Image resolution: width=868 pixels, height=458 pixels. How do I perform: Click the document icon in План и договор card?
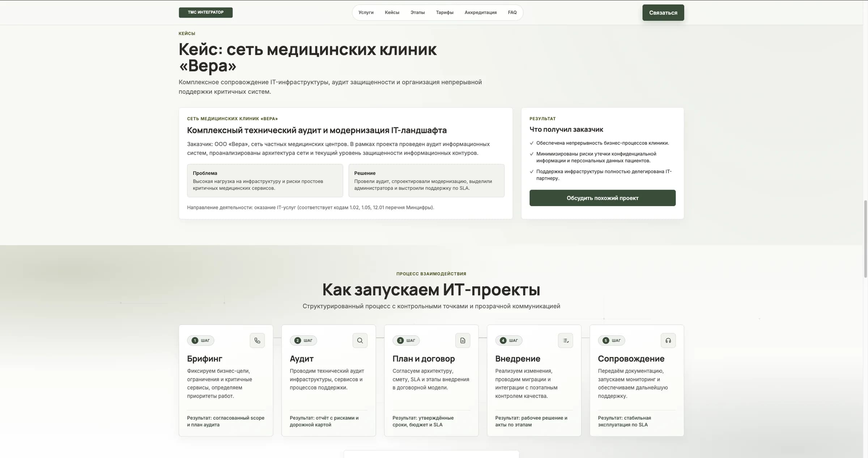coord(463,340)
